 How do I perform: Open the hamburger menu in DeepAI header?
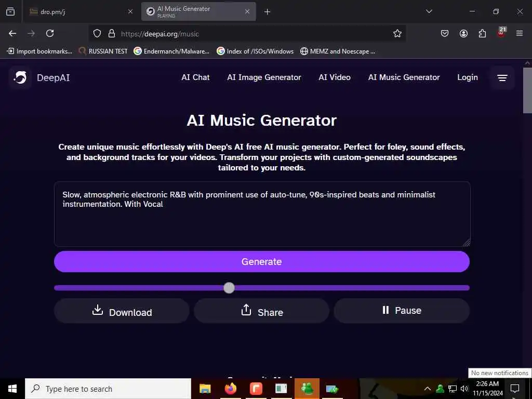click(502, 78)
